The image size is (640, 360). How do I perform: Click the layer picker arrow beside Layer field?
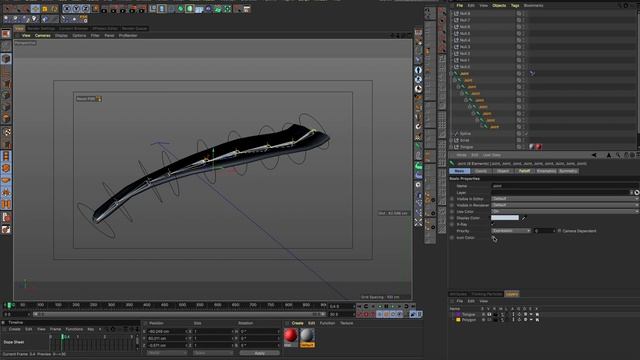637,192
